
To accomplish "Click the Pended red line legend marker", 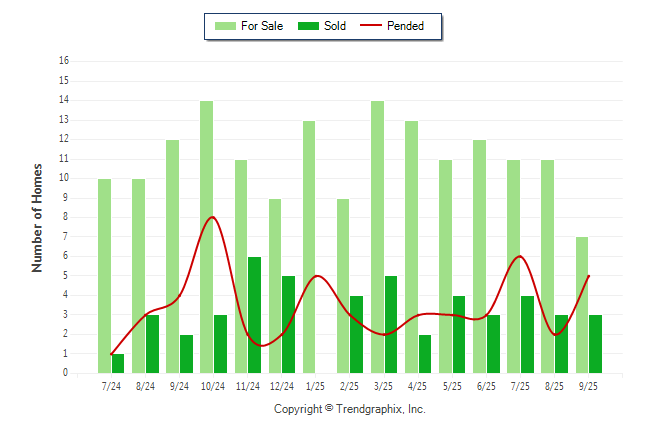I will [376, 26].
